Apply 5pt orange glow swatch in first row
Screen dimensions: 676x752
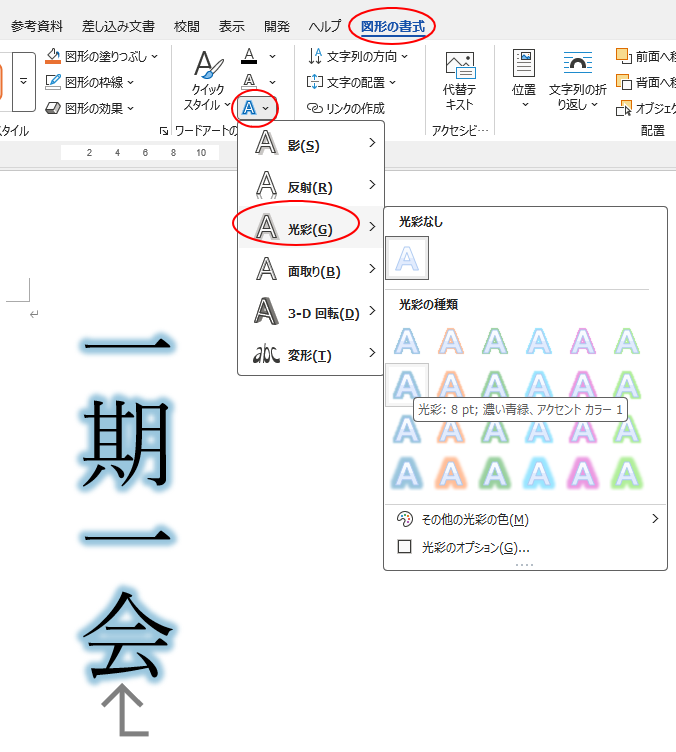[x=451, y=341]
